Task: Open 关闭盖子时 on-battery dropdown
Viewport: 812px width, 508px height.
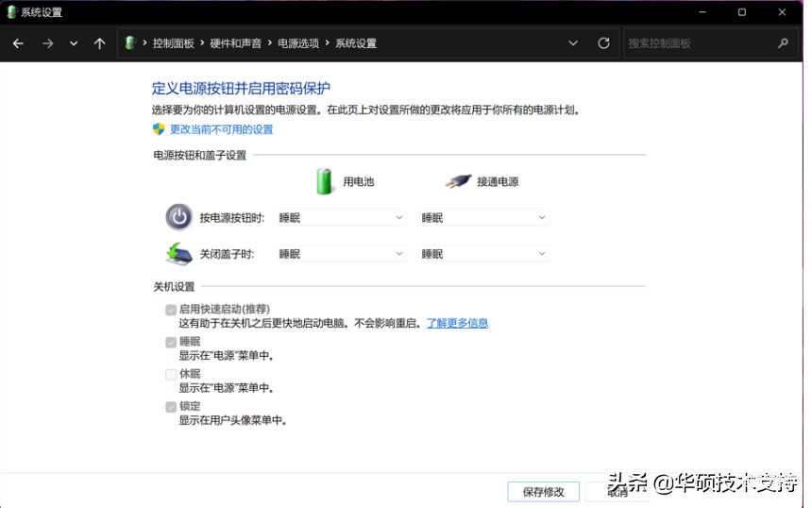Action: click(x=340, y=254)
